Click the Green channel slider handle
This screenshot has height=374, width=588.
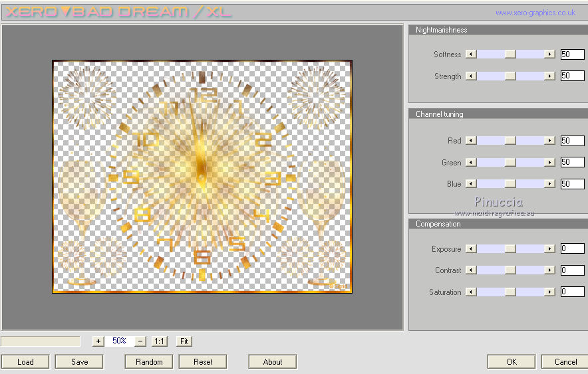(510, 163)
